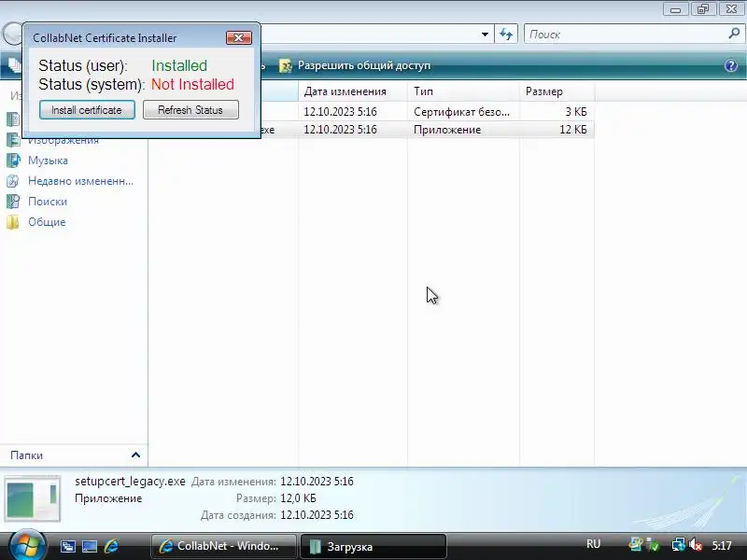Click the Папки pane label
Screen dimensions: 747x560
(x=27, y=455)
